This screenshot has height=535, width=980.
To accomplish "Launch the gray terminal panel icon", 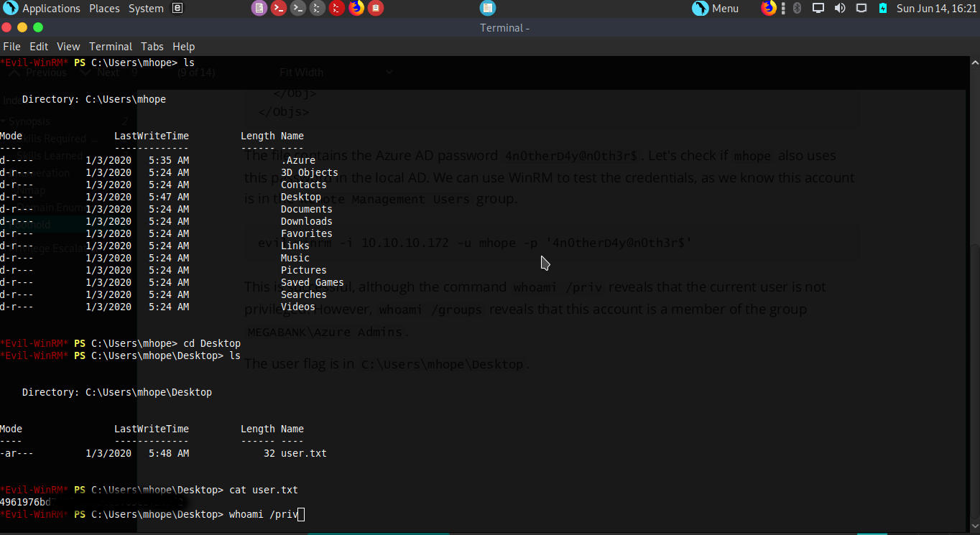I will pos(297,8).
